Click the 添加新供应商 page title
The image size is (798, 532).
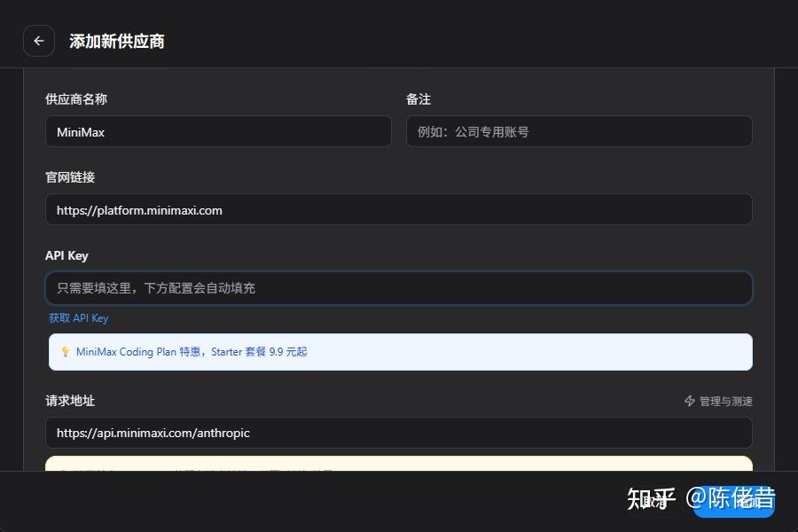point(117,42)
